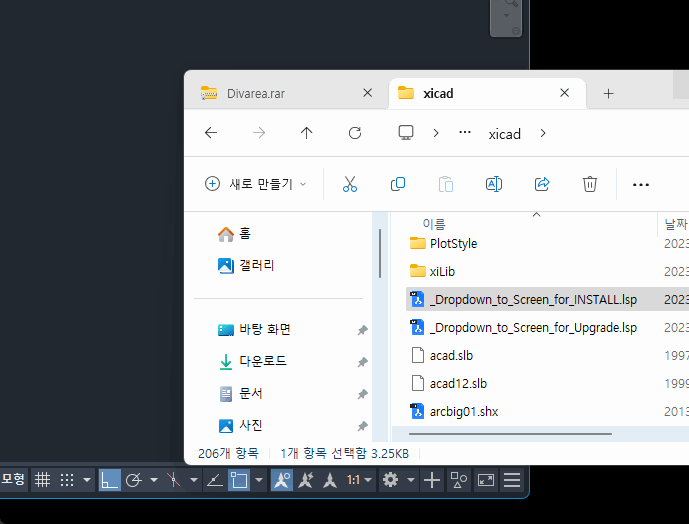
Task: Refresh the xicad folder
Action: (x=355, y=133)
